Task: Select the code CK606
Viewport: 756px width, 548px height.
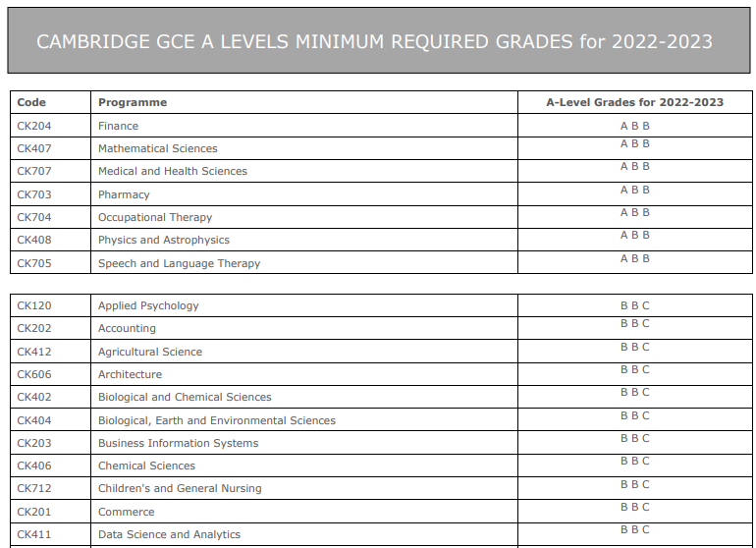Action: [x=34, y=374]
